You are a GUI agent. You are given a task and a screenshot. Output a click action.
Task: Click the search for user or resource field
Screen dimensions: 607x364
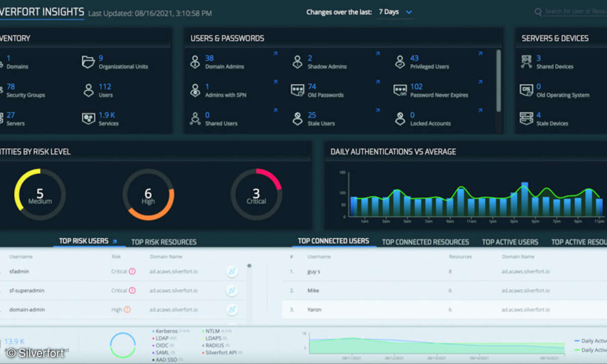pyautogui.click(x=576, y=12)
